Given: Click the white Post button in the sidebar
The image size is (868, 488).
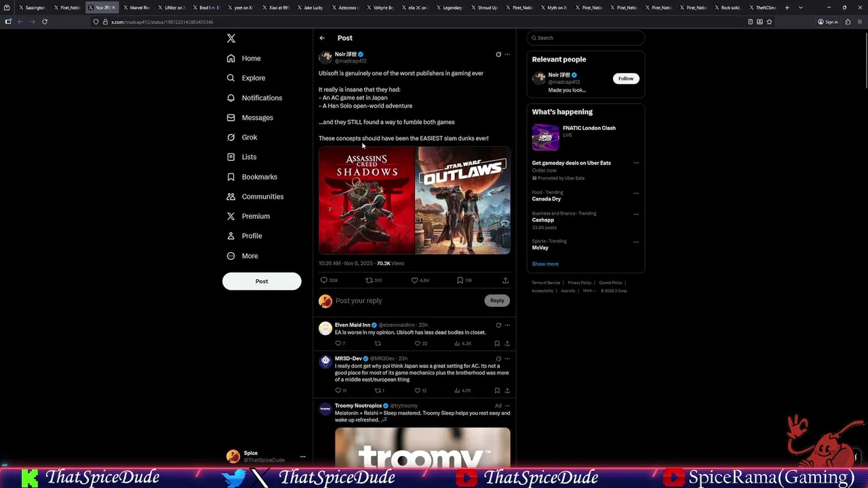Looking at the screenshot, I should click(x=262, y=281).
